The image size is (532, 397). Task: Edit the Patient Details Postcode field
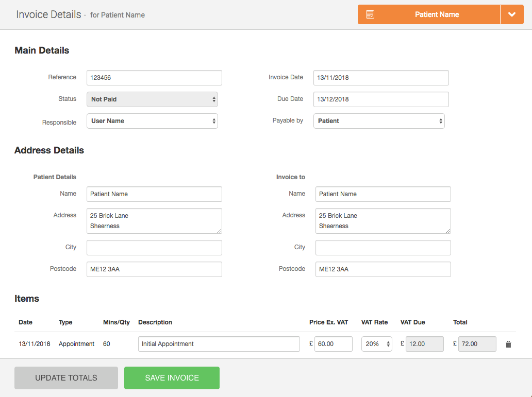coord(154,269)
